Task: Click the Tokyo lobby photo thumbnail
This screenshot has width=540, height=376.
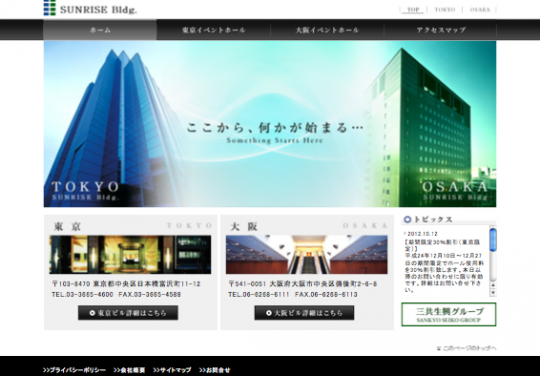Action: [x=130, y=254]
